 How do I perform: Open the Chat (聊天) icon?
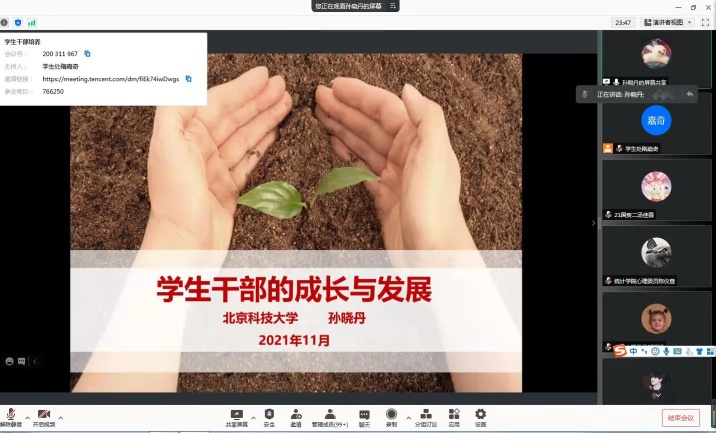[364, 415]
